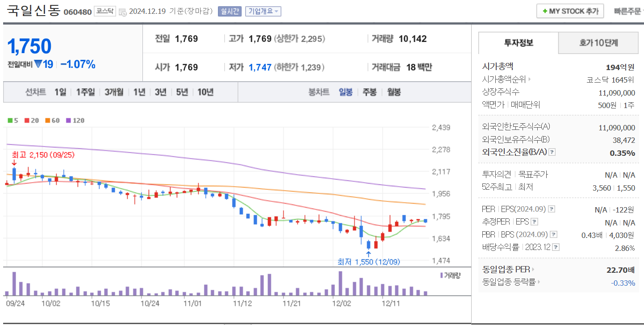Viewport: 644px width, 325px height.
Task: Open the 기업개요 dropdown
Action: pos(263,11)
